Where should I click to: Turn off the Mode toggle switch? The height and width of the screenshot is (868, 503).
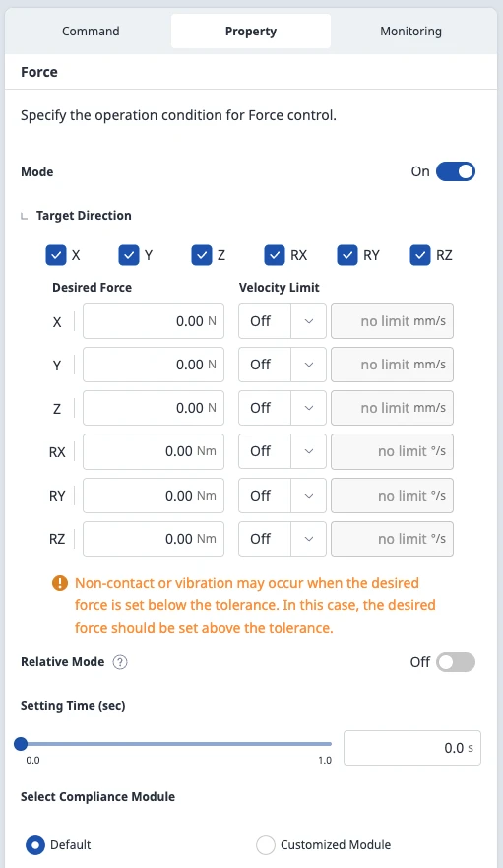(456, 171)
